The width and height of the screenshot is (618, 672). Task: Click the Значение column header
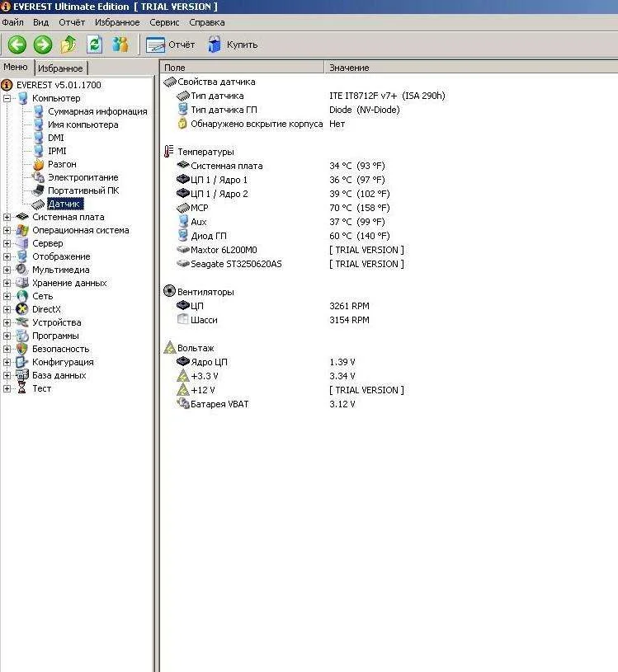(x=471, y=68)
